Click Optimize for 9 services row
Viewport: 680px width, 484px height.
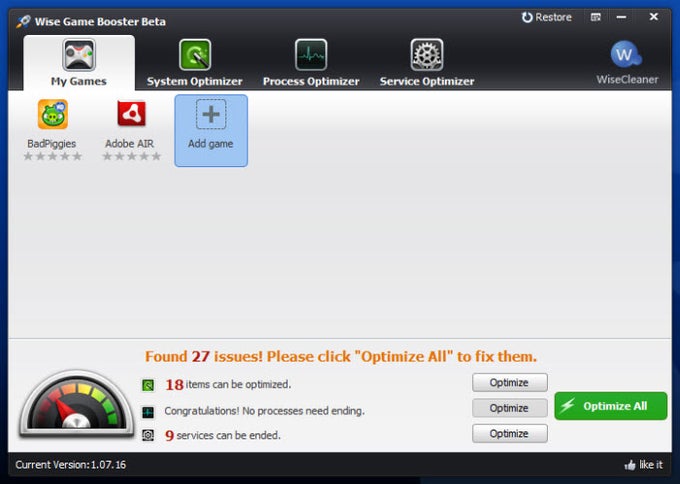tap(510, 434)
